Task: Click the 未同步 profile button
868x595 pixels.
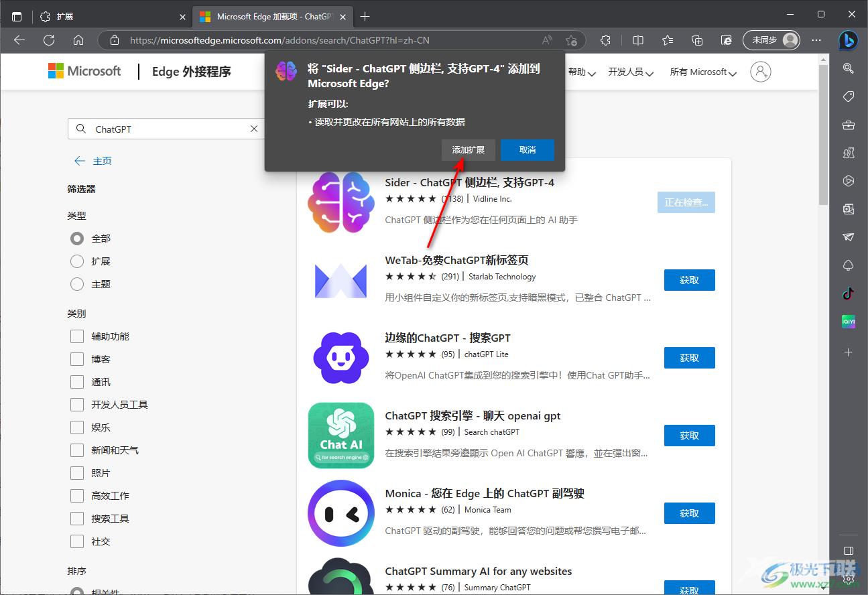Action: (771, 40)
